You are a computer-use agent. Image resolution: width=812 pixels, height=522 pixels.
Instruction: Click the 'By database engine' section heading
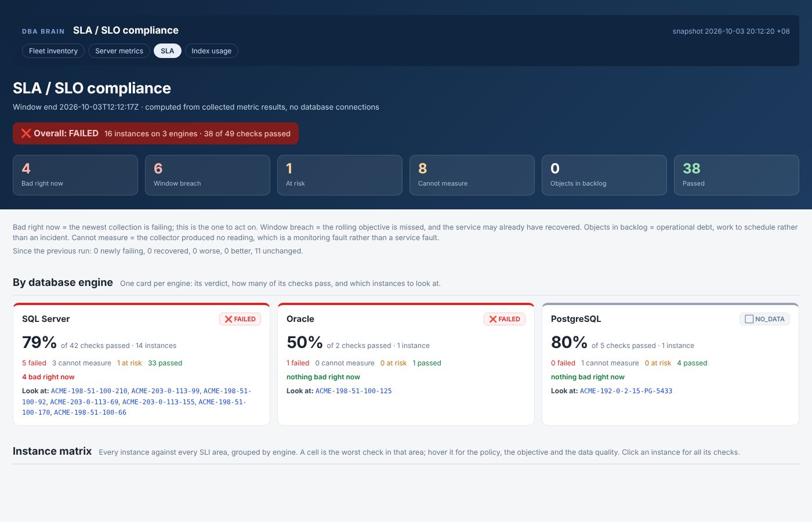[x=63, y=282]
